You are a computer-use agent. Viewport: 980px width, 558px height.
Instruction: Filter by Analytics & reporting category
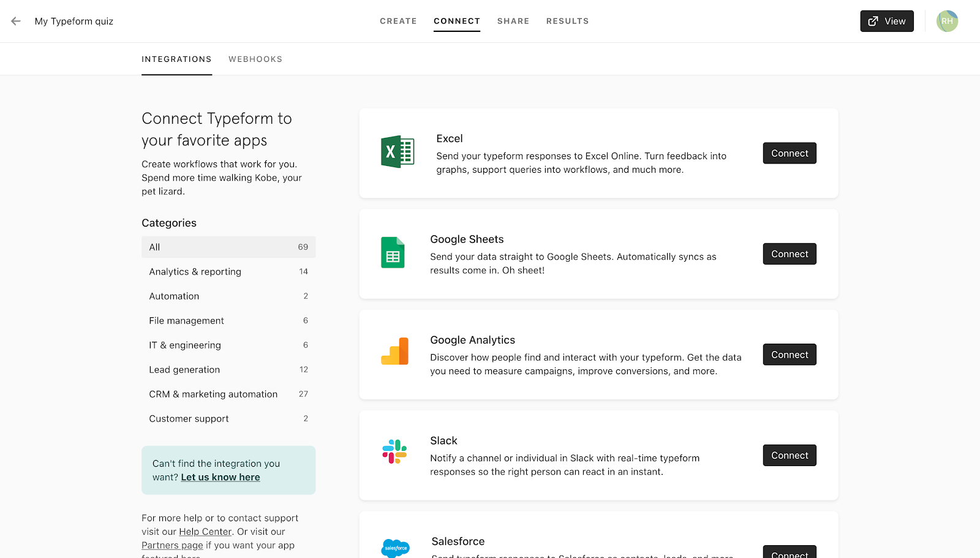228,271
